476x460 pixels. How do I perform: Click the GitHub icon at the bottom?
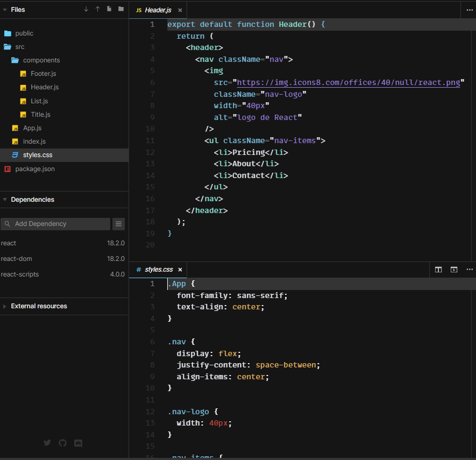click(x=62, y=443)
